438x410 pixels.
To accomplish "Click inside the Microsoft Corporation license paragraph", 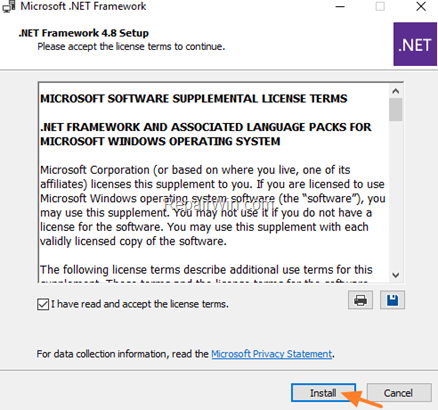I will point(213,205).
